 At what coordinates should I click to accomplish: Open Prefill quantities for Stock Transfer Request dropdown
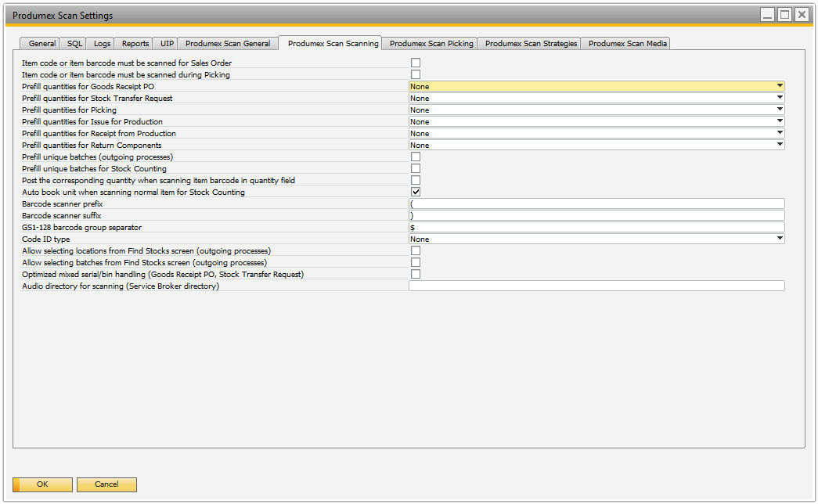pos(596,98)
